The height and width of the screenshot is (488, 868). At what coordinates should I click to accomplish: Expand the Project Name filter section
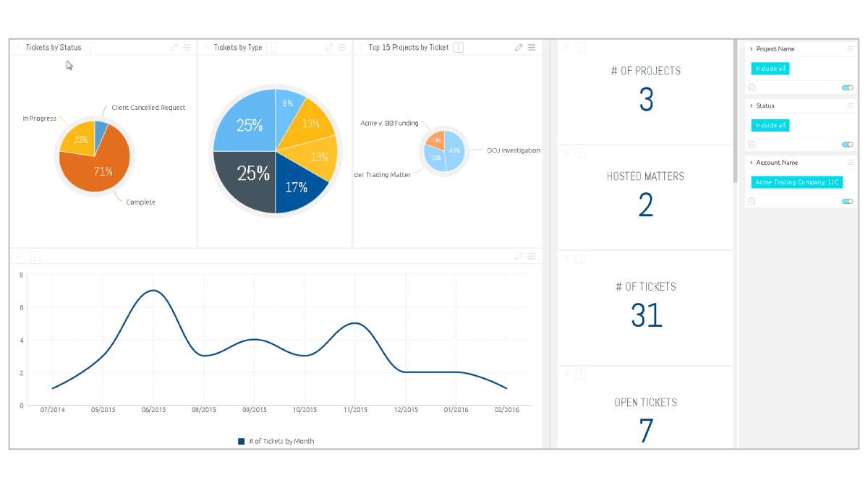pos(750,49)
